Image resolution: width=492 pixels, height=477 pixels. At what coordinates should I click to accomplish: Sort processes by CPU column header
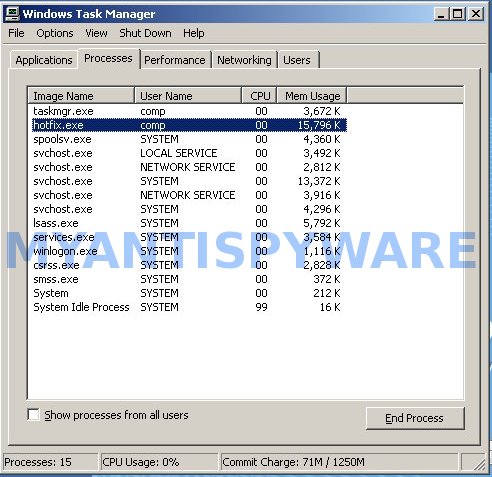[x=259, y=96]
